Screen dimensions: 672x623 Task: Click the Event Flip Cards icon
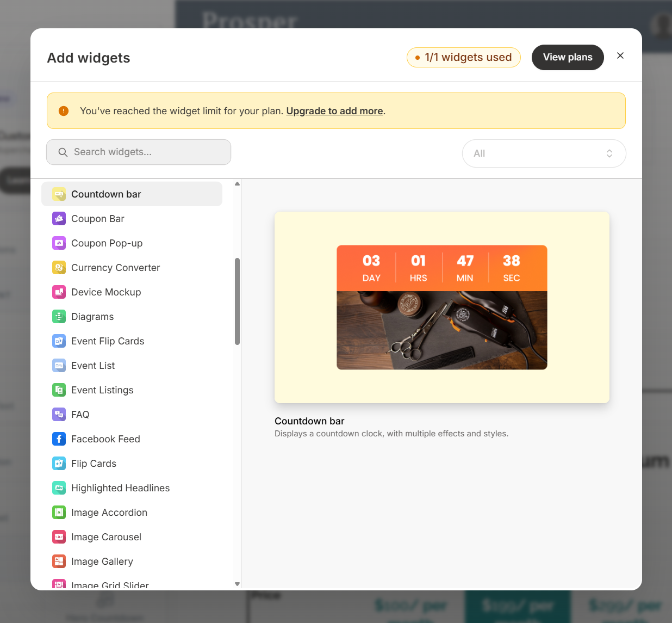coord(59,341)
